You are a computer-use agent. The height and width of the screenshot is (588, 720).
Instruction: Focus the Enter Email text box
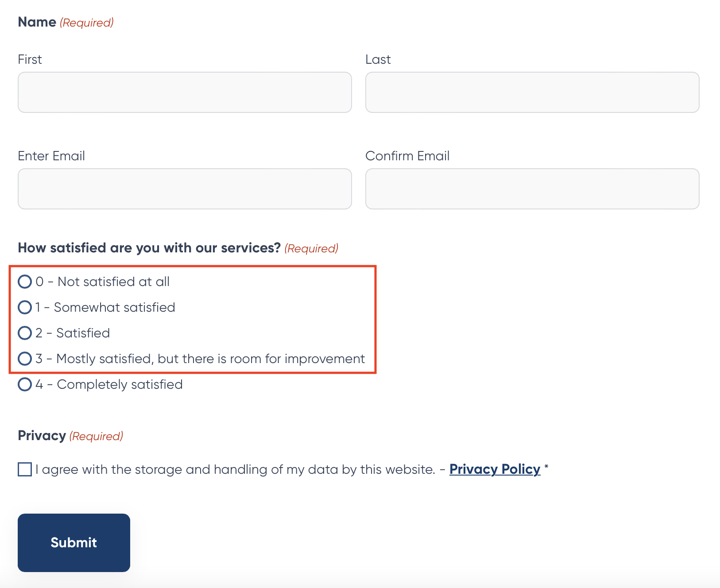tap(185, 189)
